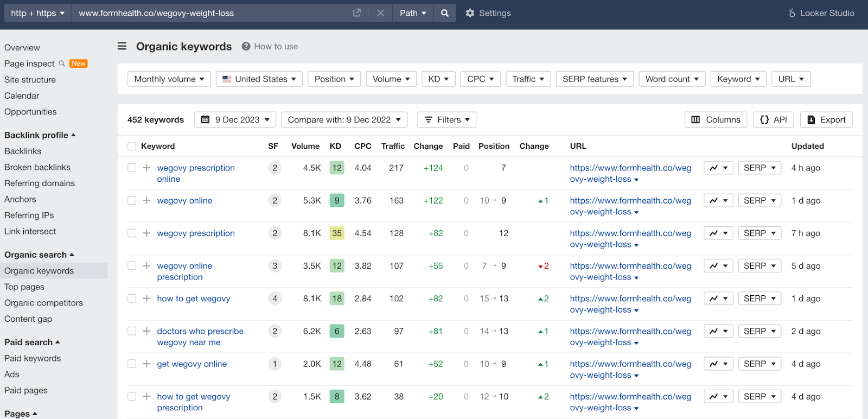This screenshot has width=868, height=419.
Task: Add 'wegovy prescription' keyword plus icon
Action: (x=146, y=233)
